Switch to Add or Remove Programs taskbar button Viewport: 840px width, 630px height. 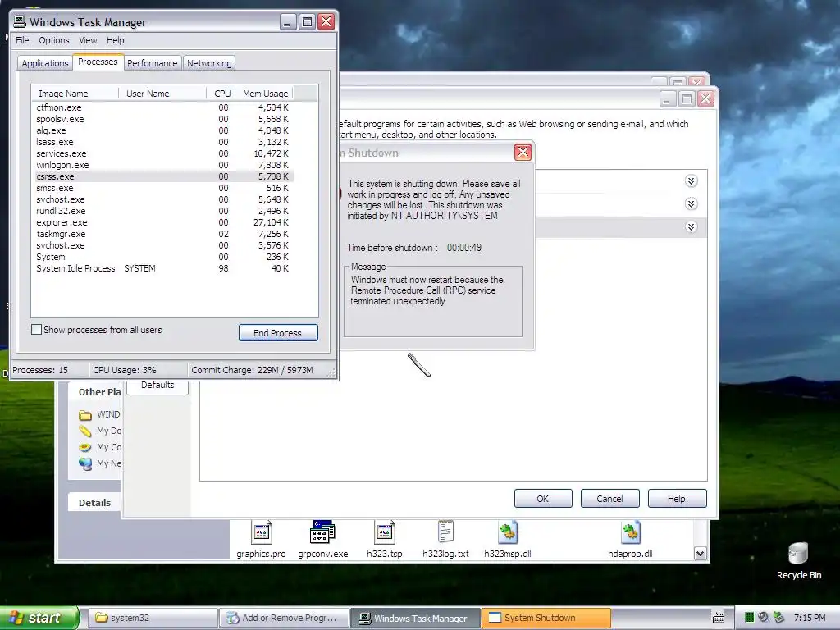tap(284, 618)
